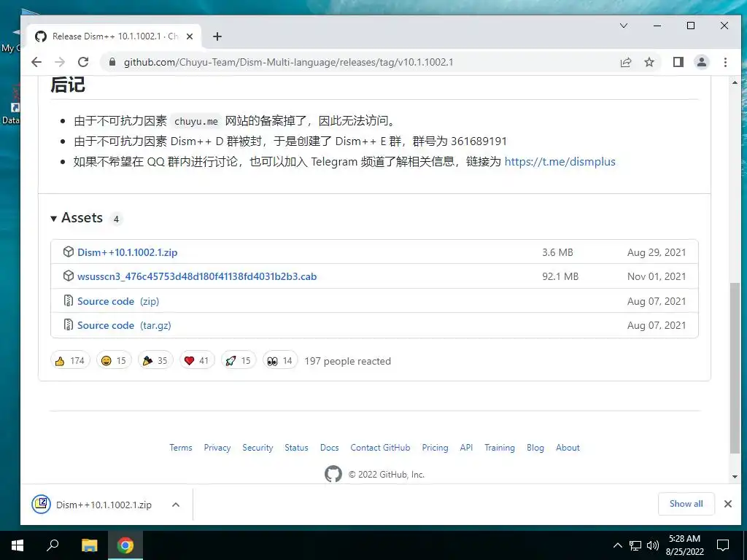Download Dism++10.1.1002.1.zip asset
The height and width of the screenshot is (560, 747).
[127, 252]
